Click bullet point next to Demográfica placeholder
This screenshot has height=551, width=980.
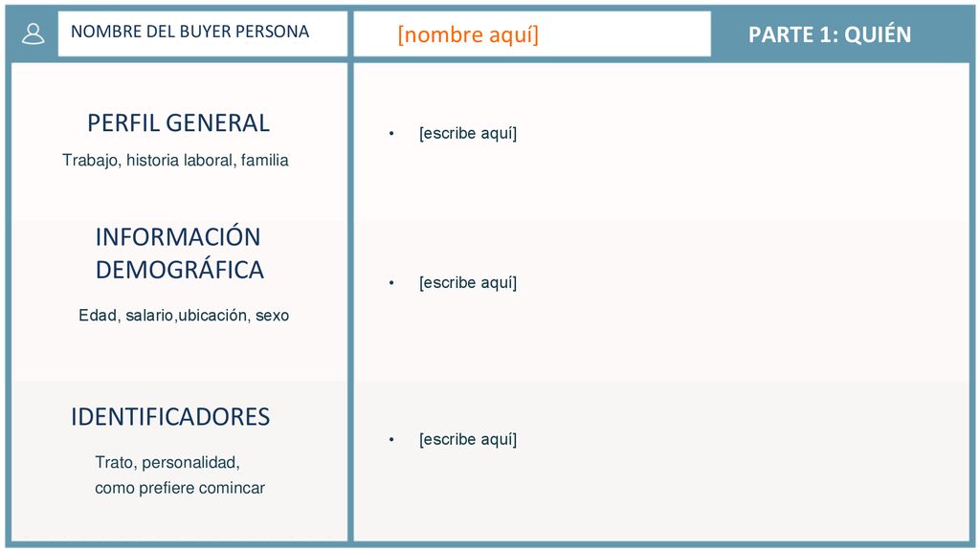pos(391,283)
